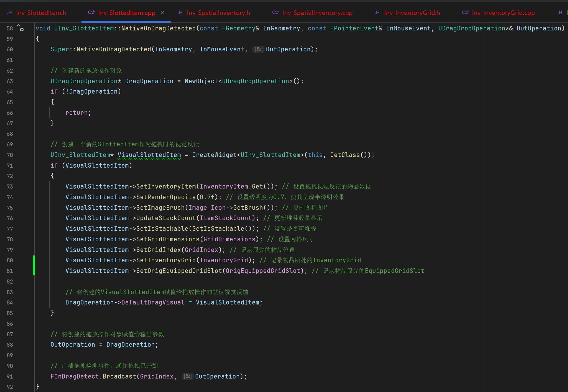The image size is (568, 392).
Task: Click CreateWidget function call on line 70
Action: coord(214,155)
